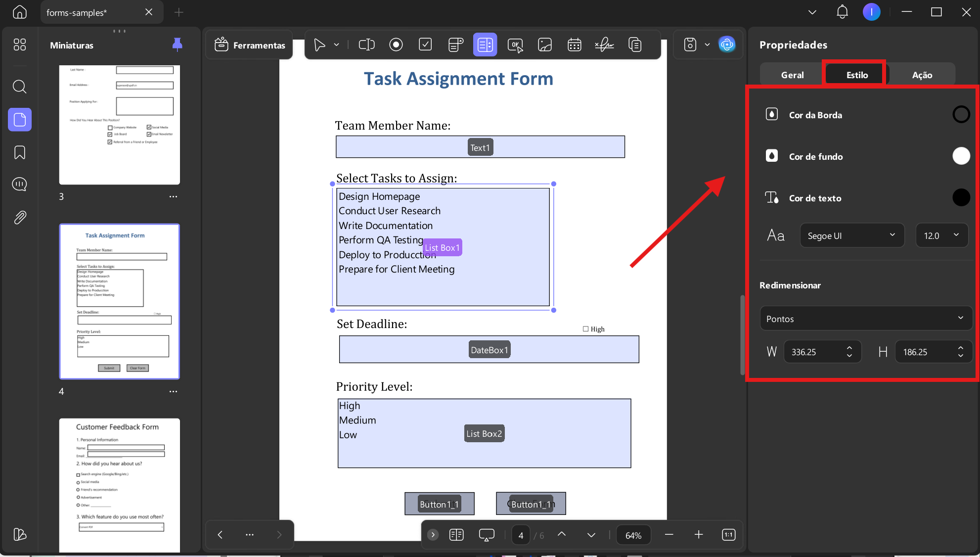Open the 12.0 font size dropdown

click(941, 235)
